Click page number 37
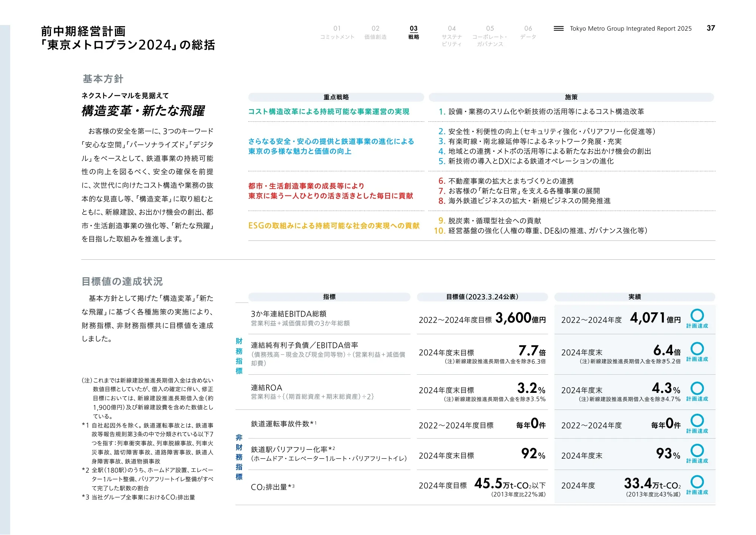756x535 pixels. tap(711, 28)
